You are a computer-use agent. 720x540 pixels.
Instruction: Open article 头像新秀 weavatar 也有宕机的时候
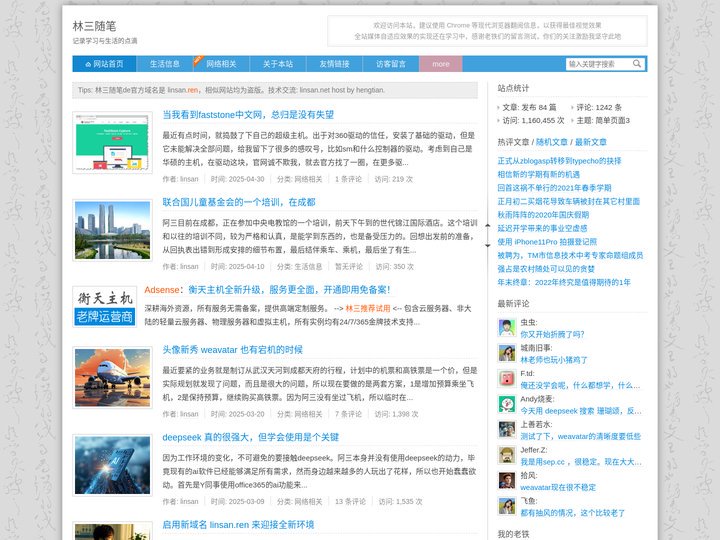pyautogui.click(x=232, y=349)
